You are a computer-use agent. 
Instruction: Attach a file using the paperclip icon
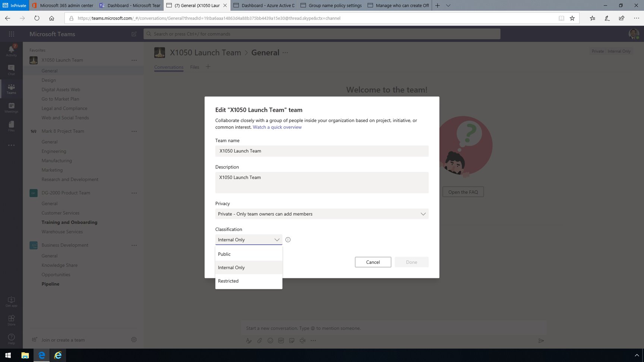click(x=259, y=340)
